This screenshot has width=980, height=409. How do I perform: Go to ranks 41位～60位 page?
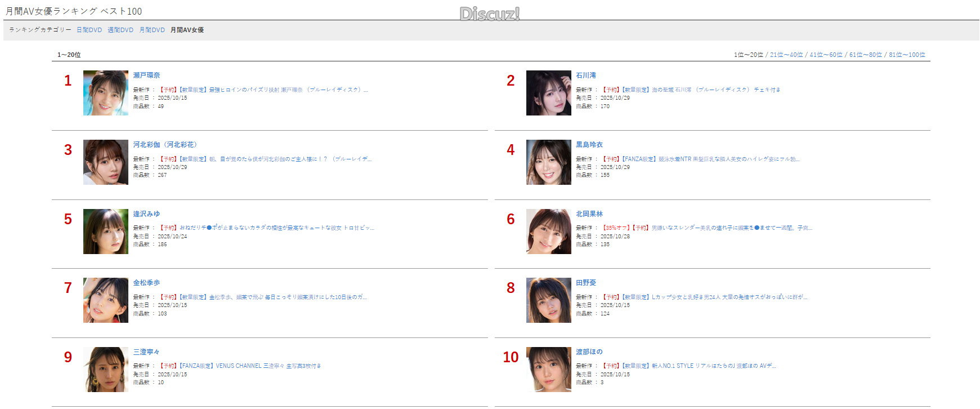tap(826, 55)
